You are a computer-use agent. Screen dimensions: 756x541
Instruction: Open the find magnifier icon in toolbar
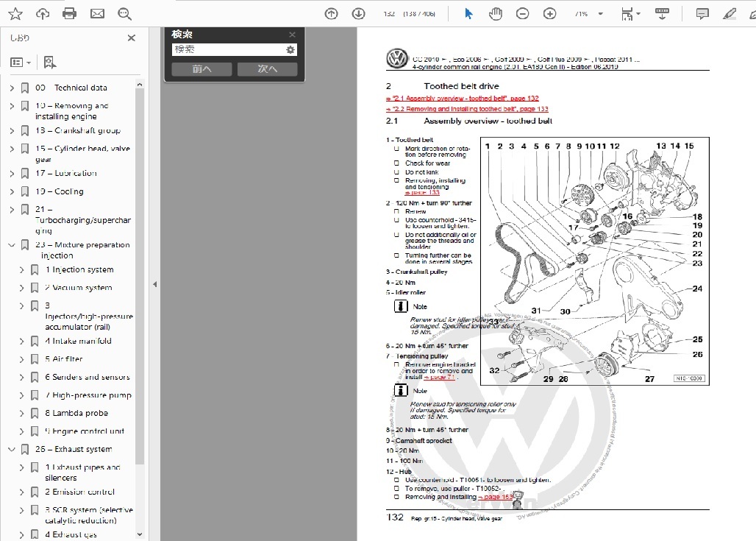[x=124, y=13]
